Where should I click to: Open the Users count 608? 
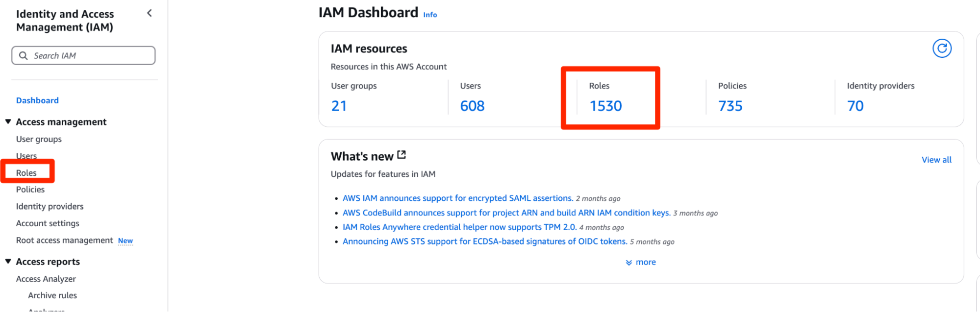pyautogui.click(x=472, y=106)
